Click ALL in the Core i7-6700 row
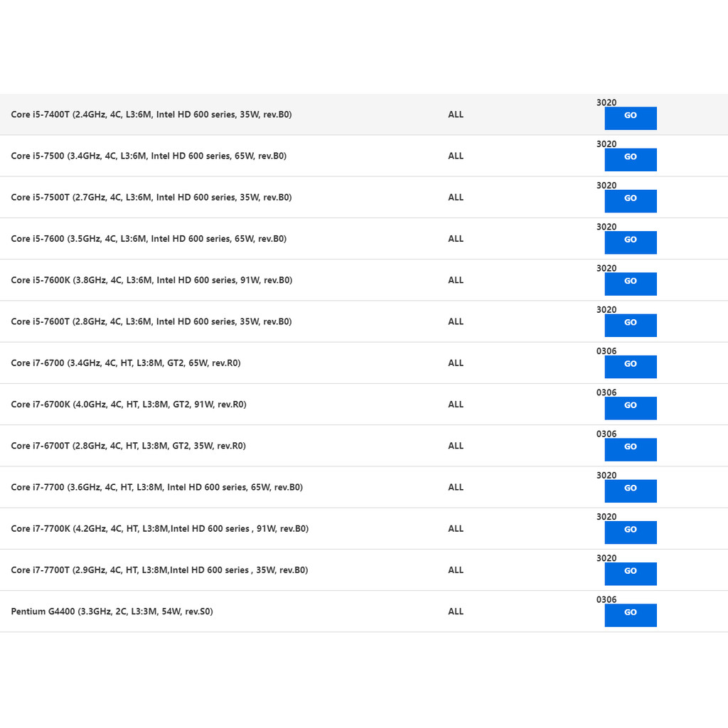This screenshot has width=728, height=728. click(456, 363)
